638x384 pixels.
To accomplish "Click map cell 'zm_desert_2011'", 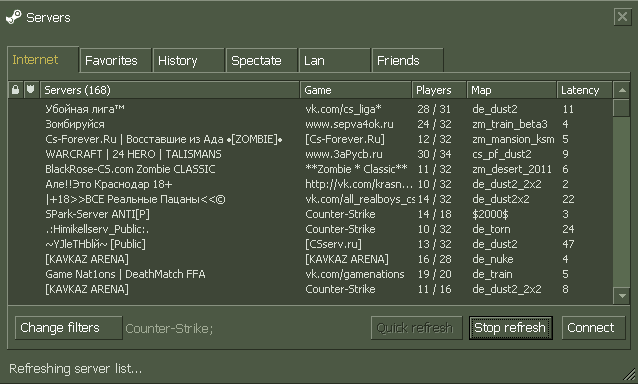I will coord(512,169).
